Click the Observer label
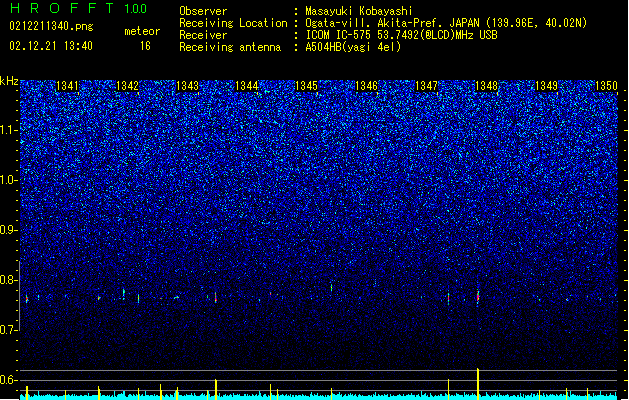 pyautogui.click(x=203, y=11)
